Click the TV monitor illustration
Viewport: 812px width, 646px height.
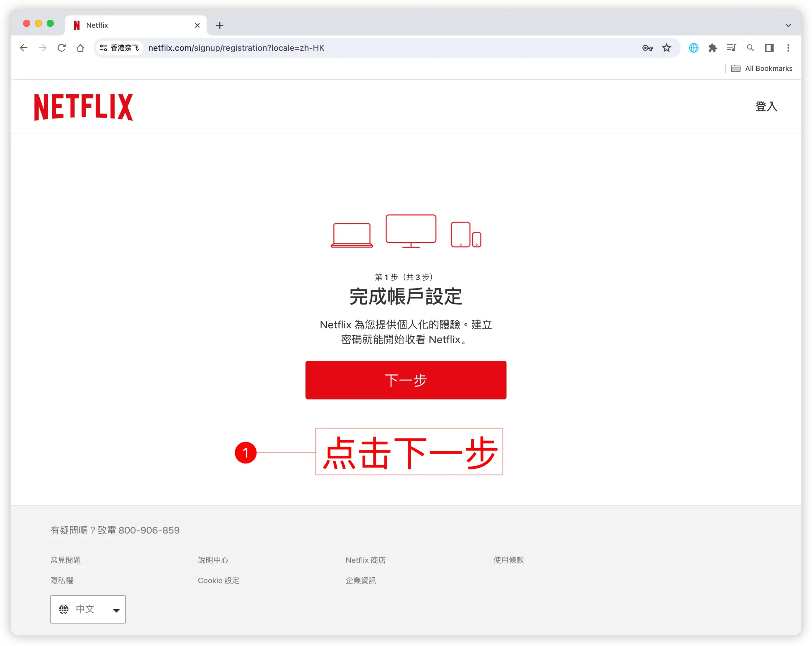click(411, 231)
